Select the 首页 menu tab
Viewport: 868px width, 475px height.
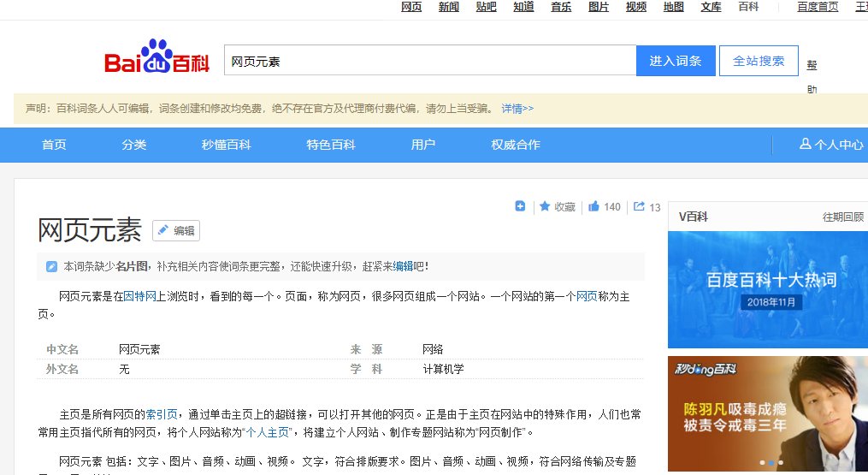(x=54, y=145)
